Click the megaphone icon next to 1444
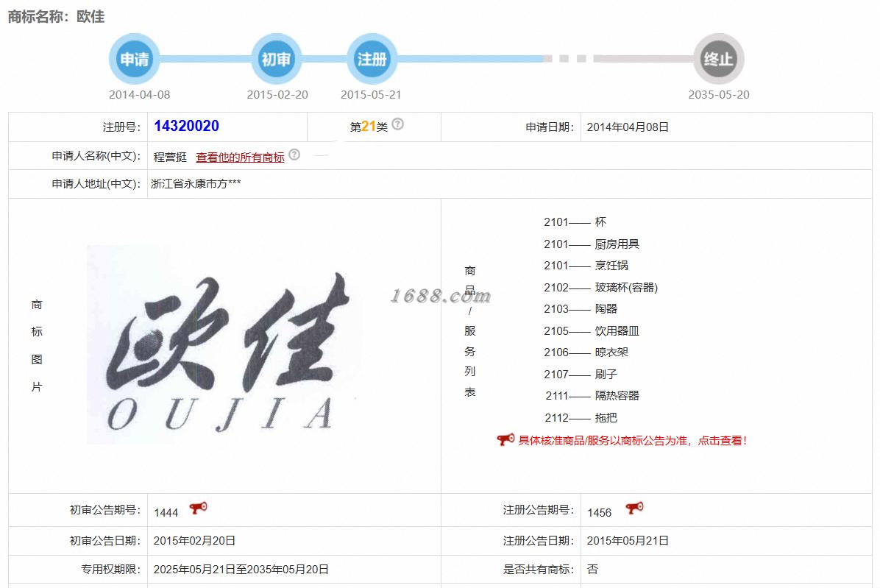Screen dimensions: 880x588 [x=198, y=508]
